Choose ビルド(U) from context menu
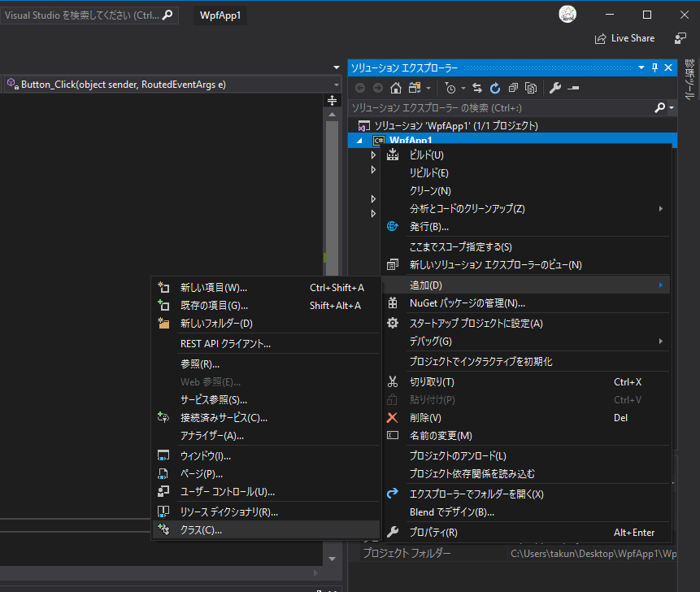700x592 pixels. (525, 155)
